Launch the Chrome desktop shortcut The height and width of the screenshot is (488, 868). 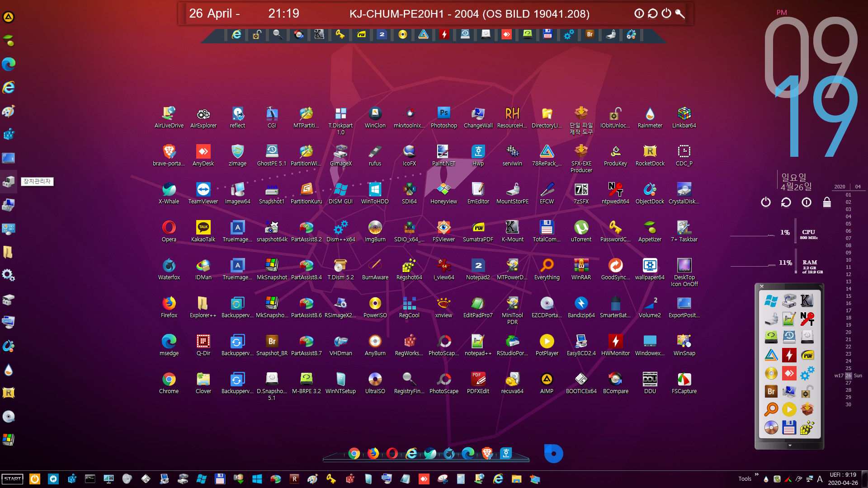tap(169, 384)
